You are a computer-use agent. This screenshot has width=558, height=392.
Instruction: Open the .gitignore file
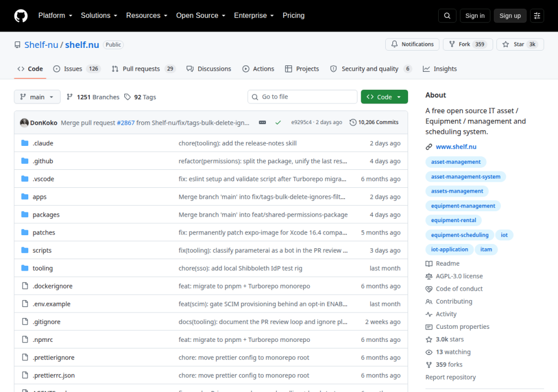(47, 322)
